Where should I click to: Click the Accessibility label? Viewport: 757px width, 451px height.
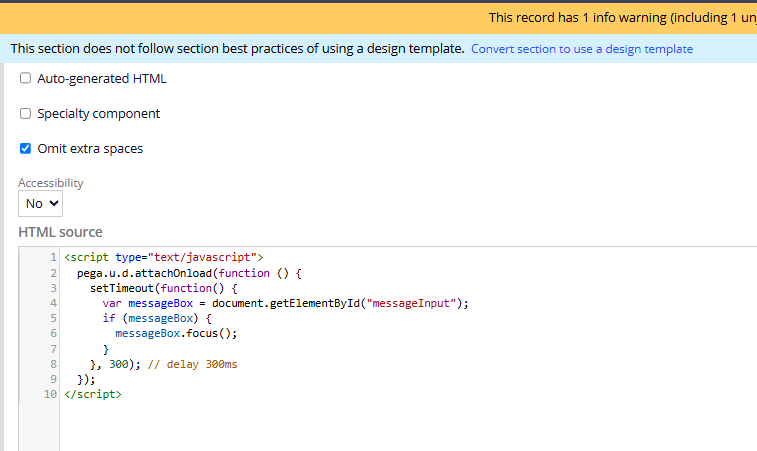[x=51, y=183]
